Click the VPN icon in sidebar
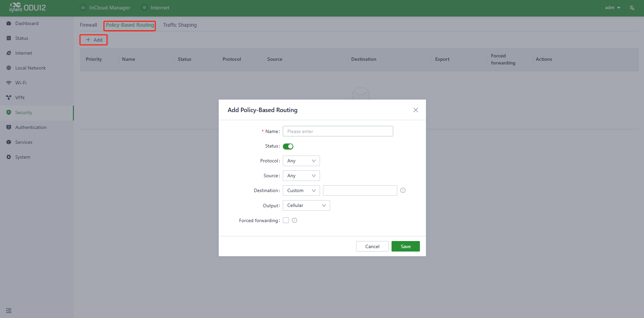Image resolution: width=644 pixels, height=318 pixels. tap(9, 98)
